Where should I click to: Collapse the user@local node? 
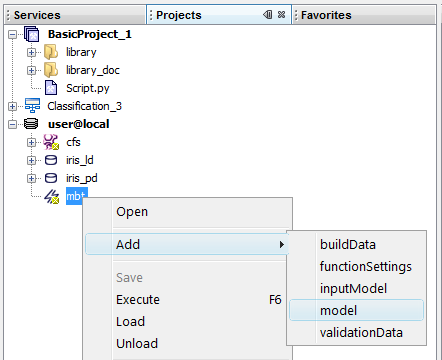coord(13,124)
